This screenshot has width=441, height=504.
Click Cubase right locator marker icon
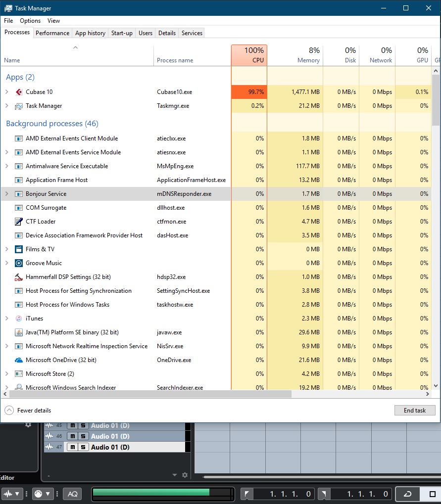[x=324, y=494]
